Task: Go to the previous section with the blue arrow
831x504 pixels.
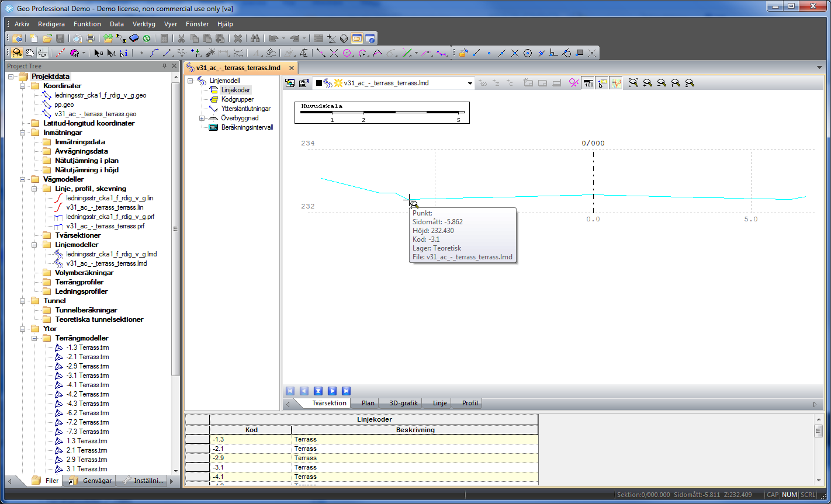Action: point(304,391)
